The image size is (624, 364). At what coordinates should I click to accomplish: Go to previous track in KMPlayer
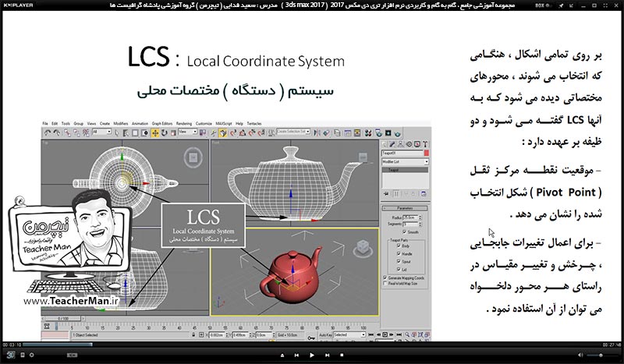[296, 355]
